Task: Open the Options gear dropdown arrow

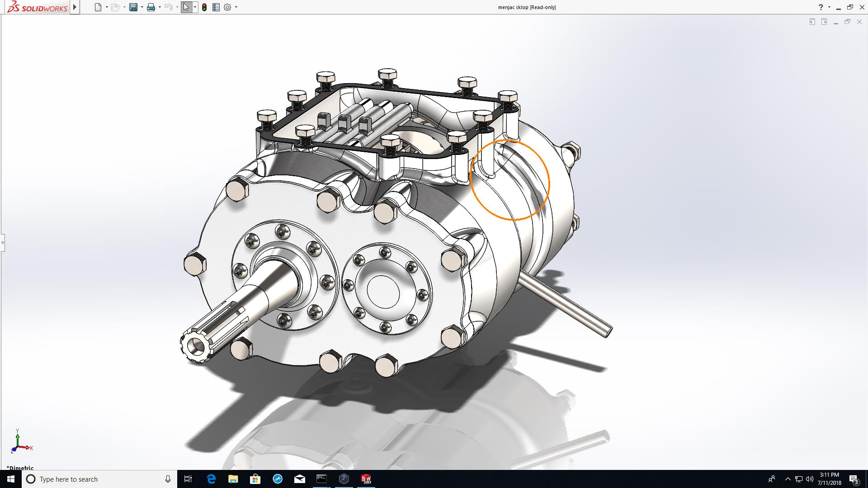Action: [236, 7]
